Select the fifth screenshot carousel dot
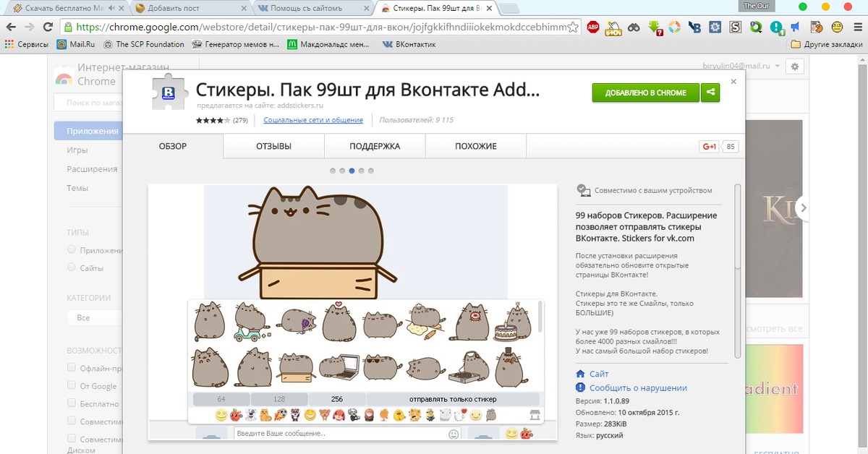Viewport: 868px width, 454px height. click(370, 171)
